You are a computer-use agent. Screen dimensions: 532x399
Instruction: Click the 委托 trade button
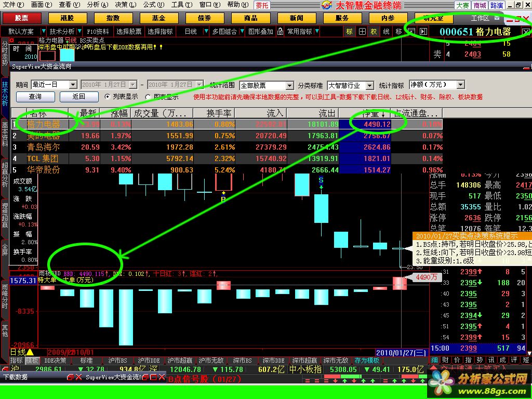coord(262,5)
